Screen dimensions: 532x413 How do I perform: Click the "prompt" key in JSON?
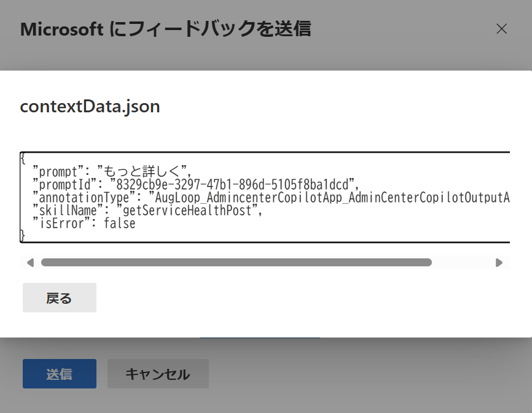tap(58, 171)
